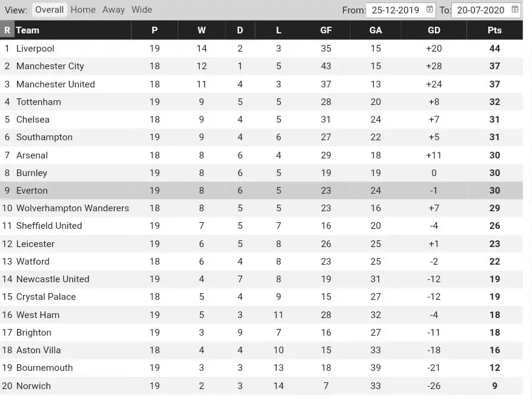Sort table by GD column header
The width and height of the screenshot is (532, 400).
pyautogui.click(x=434, y=30)
